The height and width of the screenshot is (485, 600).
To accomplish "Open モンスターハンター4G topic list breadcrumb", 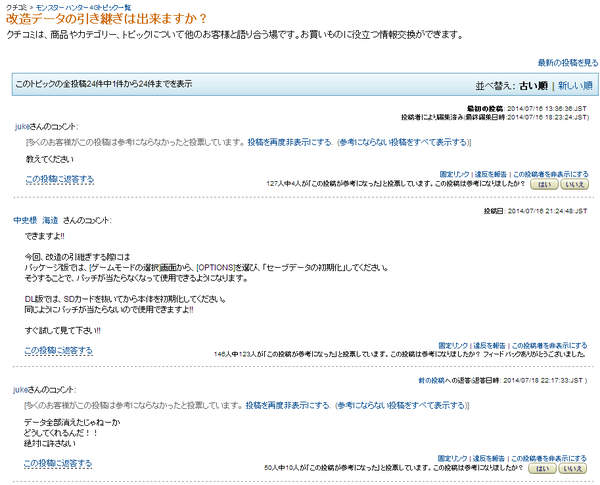I will click(83, 7).
